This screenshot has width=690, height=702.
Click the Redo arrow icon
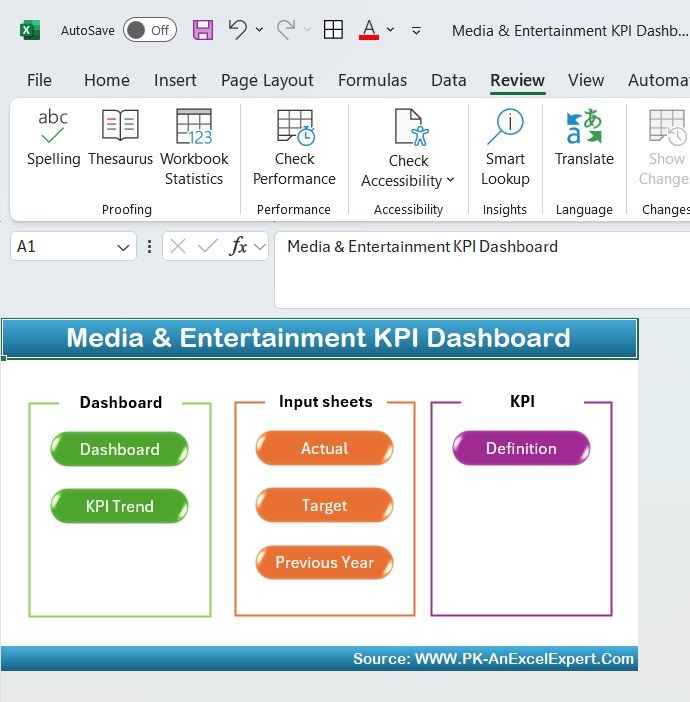click(286, 30)
